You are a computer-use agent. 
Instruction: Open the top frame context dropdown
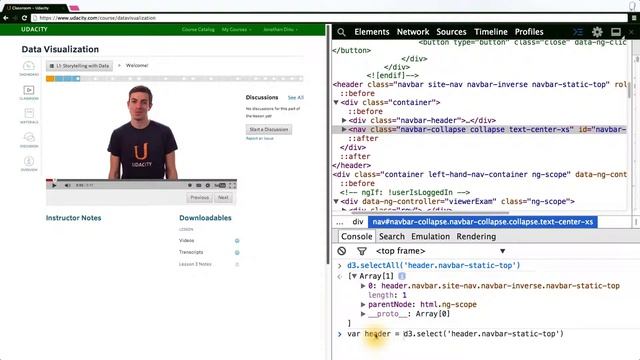[x=441, y=251]
